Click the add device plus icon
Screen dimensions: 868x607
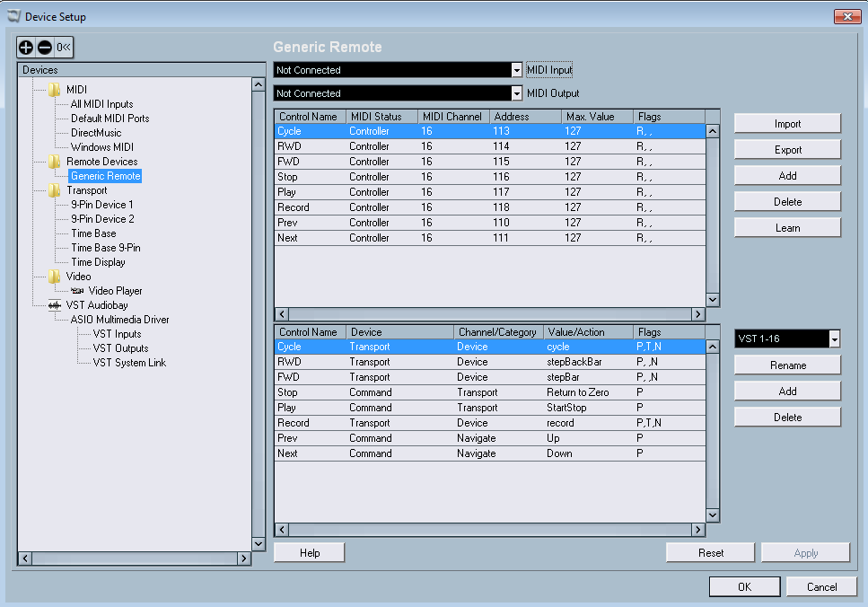[27, 47]
